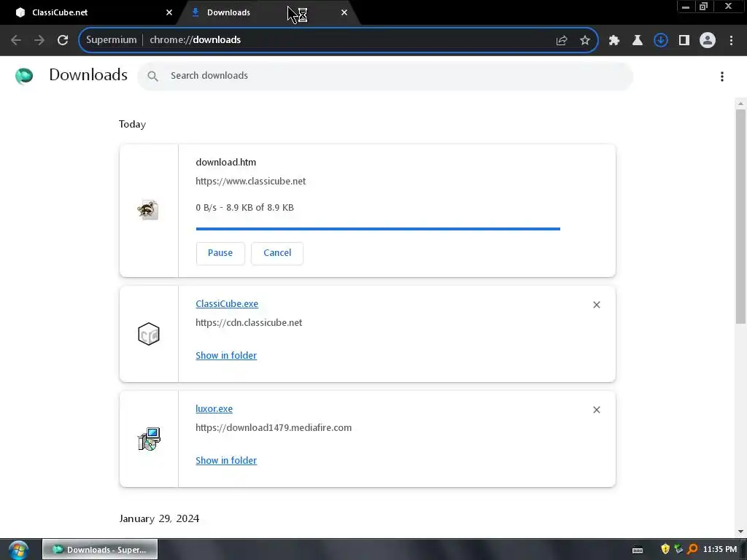Open the Experiments flask icon

[x=638, y=40]
